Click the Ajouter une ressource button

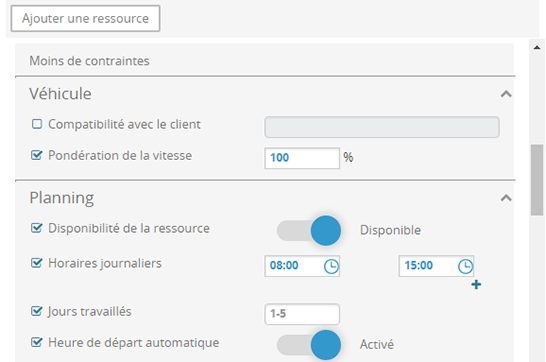point(85,18)
